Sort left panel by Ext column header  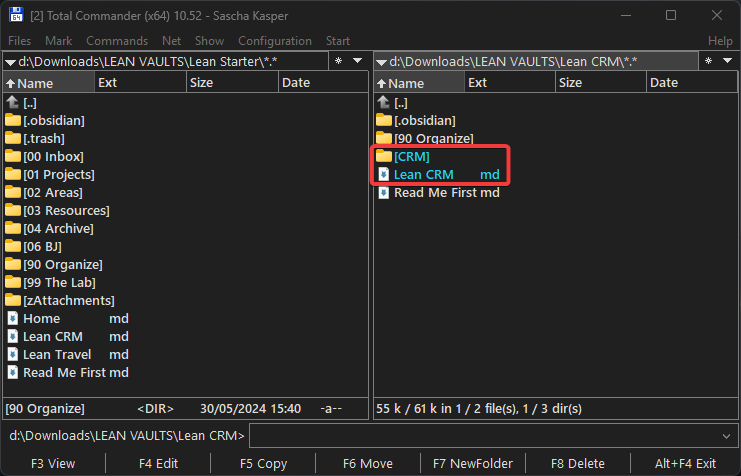(x=141, y=83)
